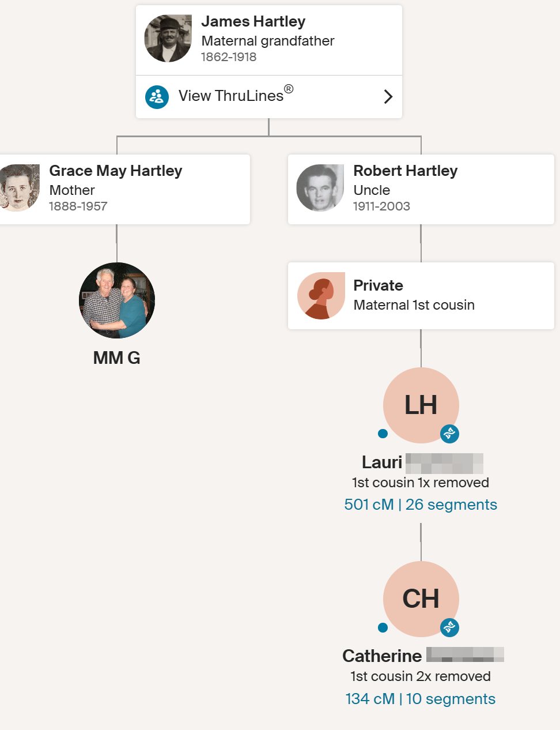Open Grace May Hartley's profile name

[115, 171]
